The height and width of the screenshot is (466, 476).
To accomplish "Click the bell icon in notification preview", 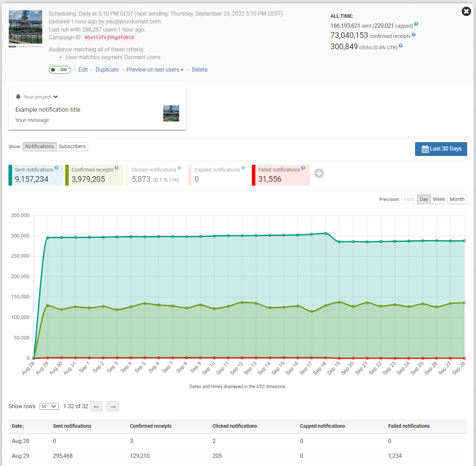I will coord(18,97).
